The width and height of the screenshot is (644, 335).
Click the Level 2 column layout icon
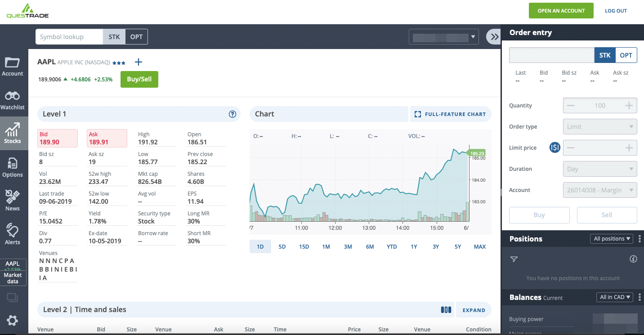pyautogui.click(x=446, y=310)
